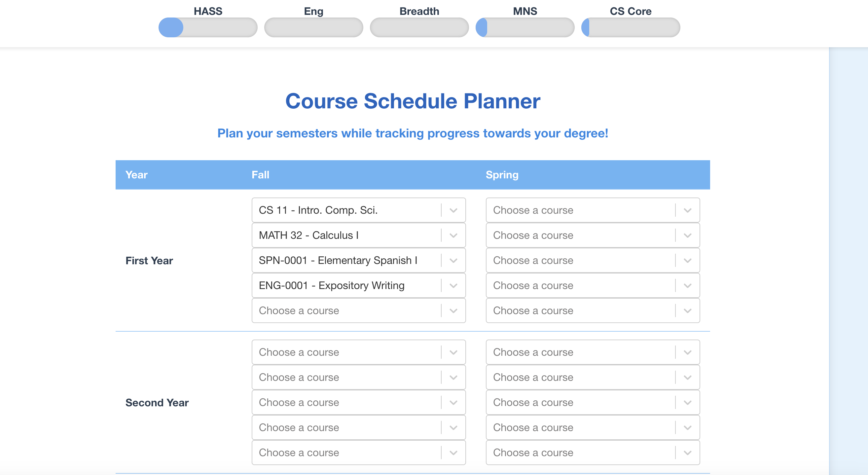Click the empty fifth Fall course field, First Year
The image size is (868, 475).
pyautogui.click(x=358, y=311)
